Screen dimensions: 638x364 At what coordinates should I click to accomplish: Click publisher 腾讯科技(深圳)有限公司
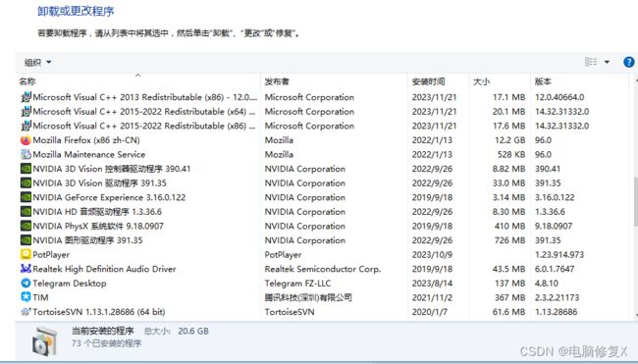[x=308, y=297]
